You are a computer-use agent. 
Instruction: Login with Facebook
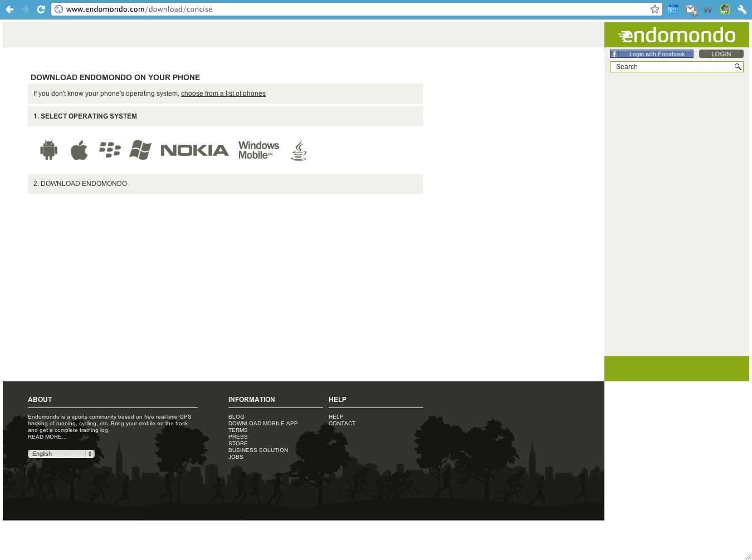point(651,54)
